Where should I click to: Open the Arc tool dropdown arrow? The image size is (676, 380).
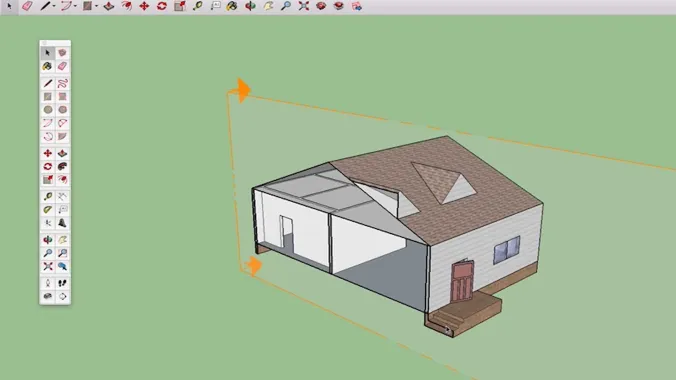[75, 6]
